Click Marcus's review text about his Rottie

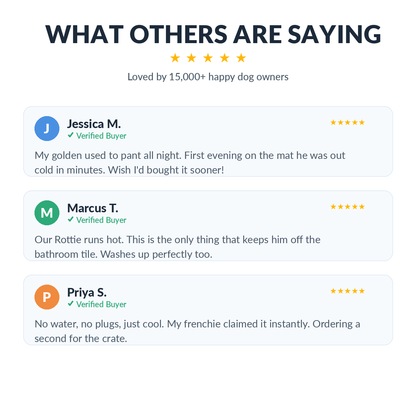[x=177, y=247]
